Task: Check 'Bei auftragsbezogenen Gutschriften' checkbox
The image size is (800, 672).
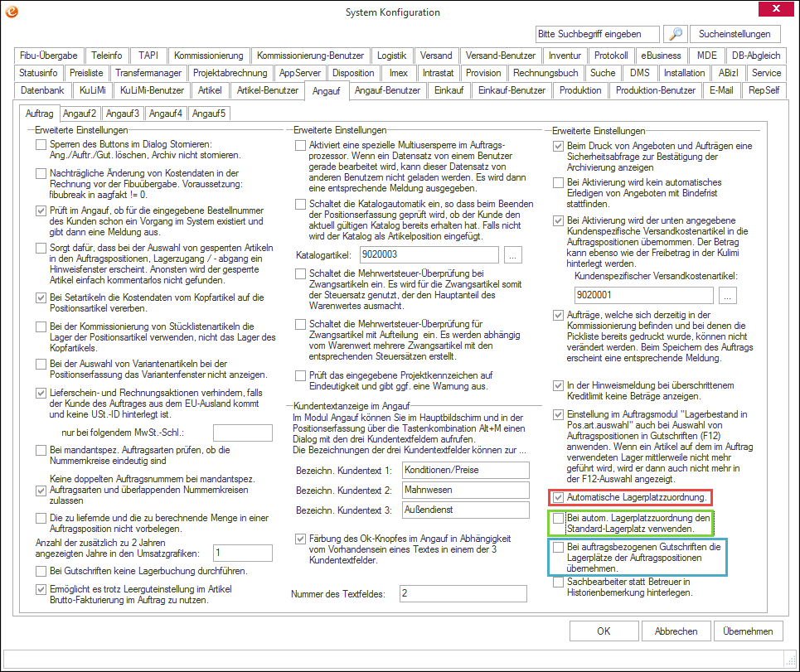Action: [559, 547]
